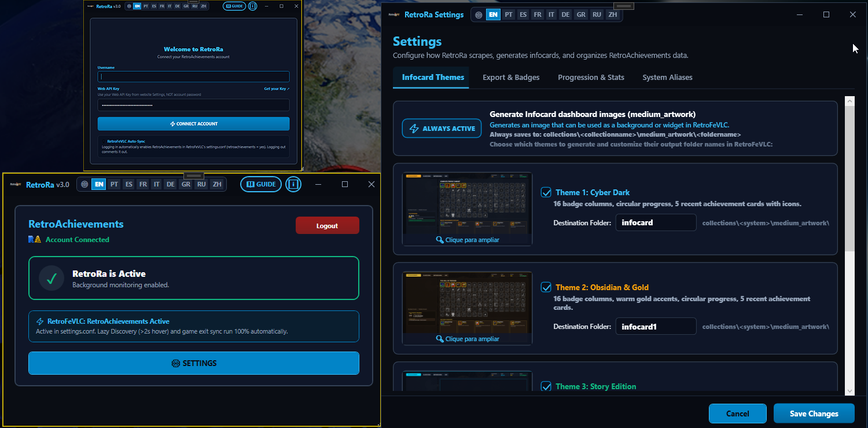
Task: Click Cancel button in Settings
Action: click(x=737, y=414)
